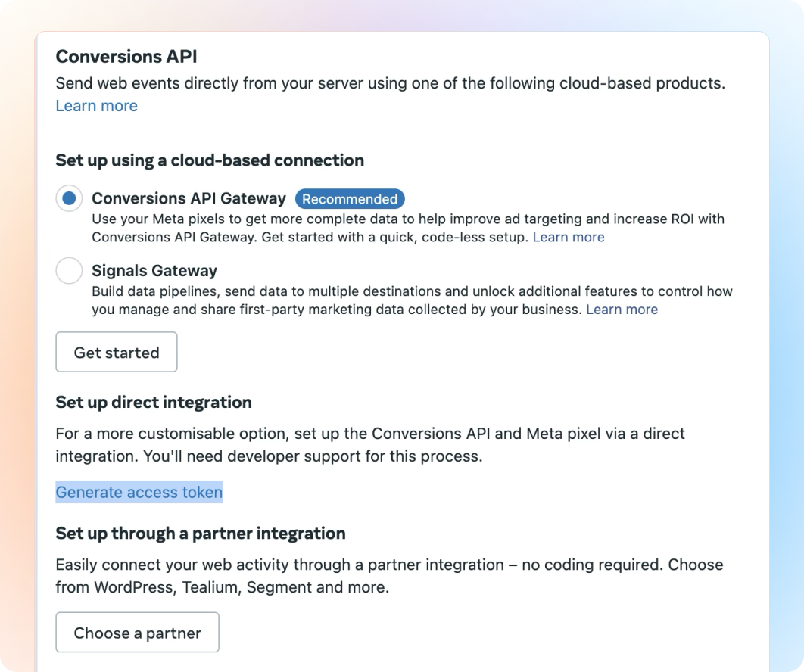Click the Set up direct integration heading
Viewport: 804px width, 672px height.
(154, 402)
